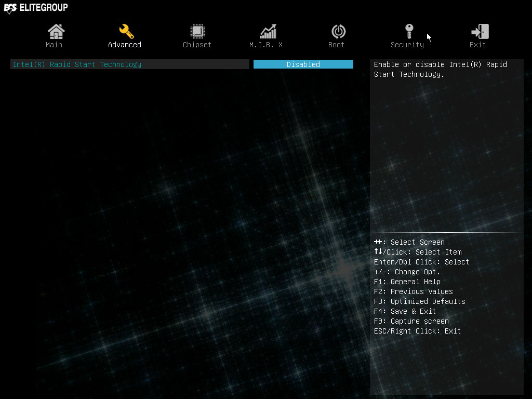Image resolution: width=532 pixels, height=399 pixels.
Task: Click 'F4: Save & Exit' hint
Action: click(405, 311)
